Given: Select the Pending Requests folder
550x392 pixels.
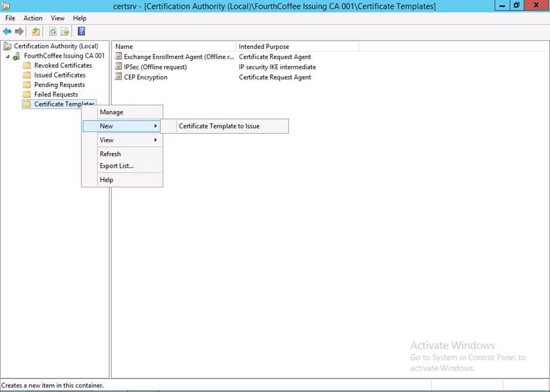Looking at the screenshot, I should pos(59,84).
